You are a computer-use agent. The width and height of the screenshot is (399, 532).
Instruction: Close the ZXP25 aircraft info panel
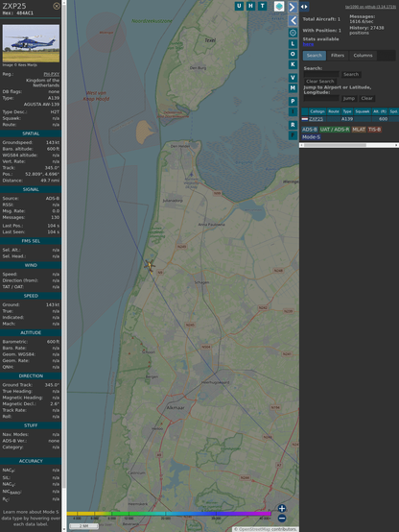click(57, 6)
